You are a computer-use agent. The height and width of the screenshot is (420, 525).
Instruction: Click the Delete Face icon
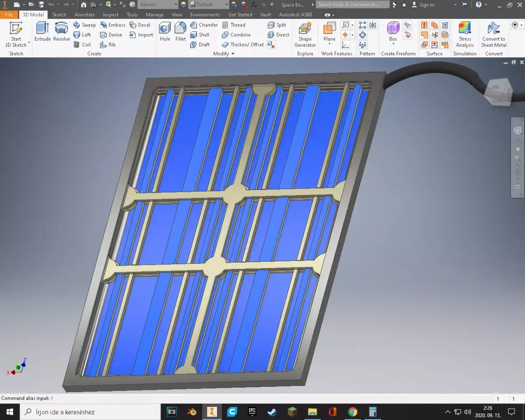tap(271, 44)
